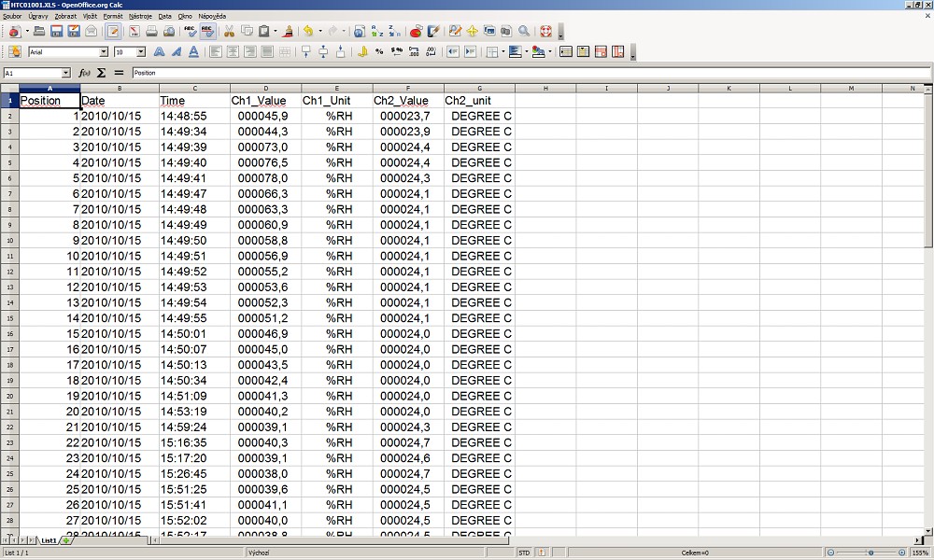The image size is (934, 560).
Task: Center cell text horizontally
Action: 233,51
